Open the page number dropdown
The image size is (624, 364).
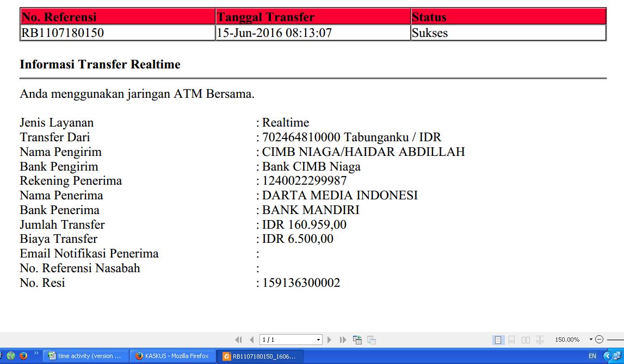point(318,340)
